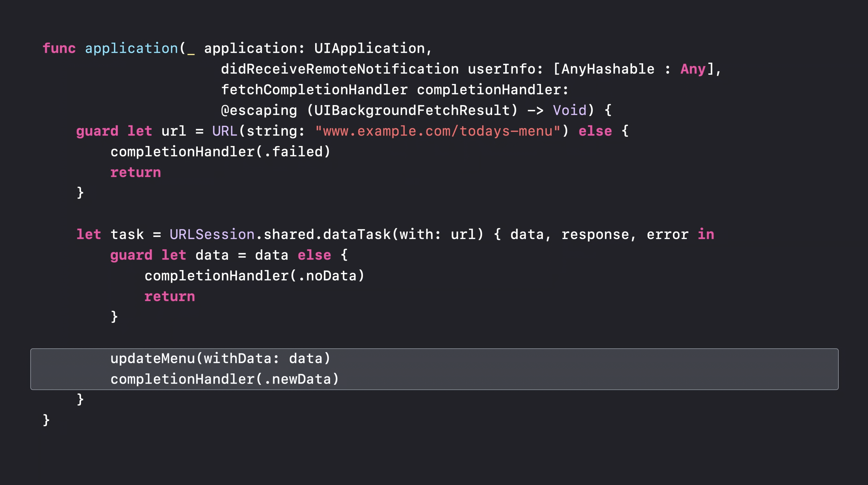Select the @escaping attribute

[259, 111]
